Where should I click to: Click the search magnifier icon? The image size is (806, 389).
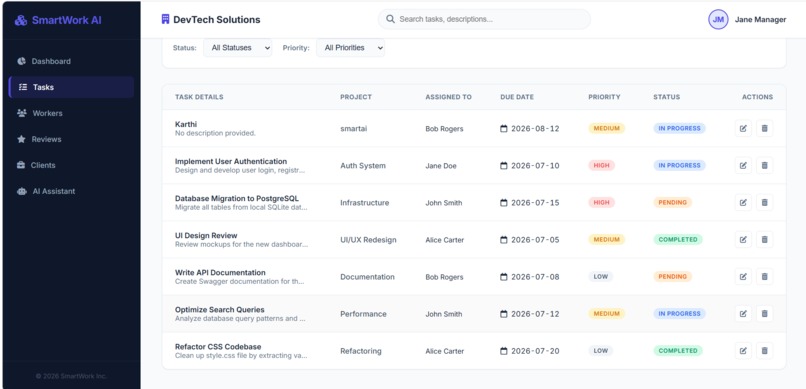tap(391, 19)
